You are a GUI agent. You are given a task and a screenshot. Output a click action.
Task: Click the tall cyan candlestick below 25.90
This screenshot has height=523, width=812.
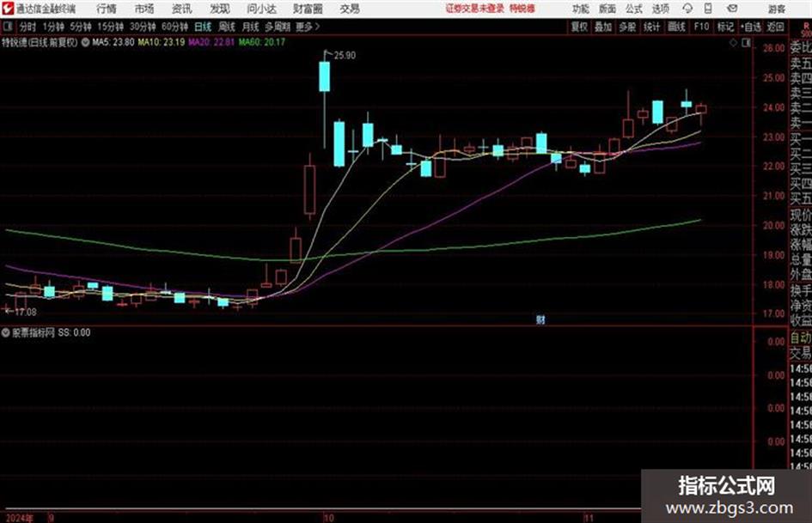pyautogui.click(x=324, y=76)
